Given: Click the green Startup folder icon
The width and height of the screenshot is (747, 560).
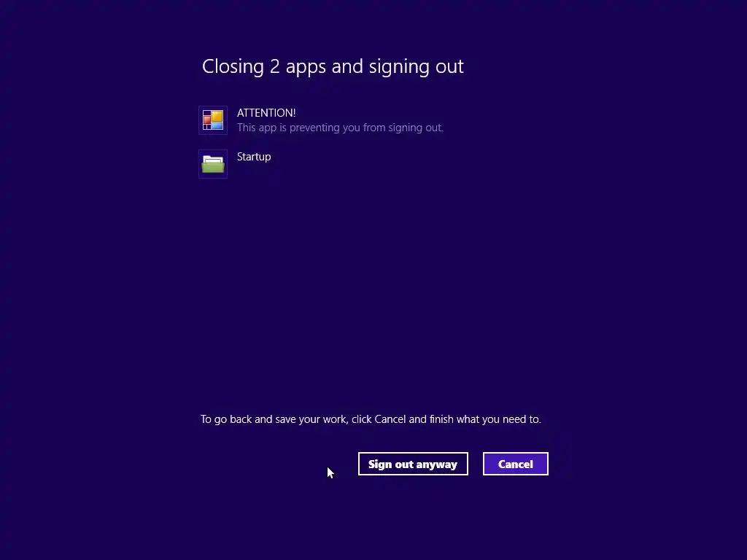Looking at the screenshot, I should [x=213, y=164].
